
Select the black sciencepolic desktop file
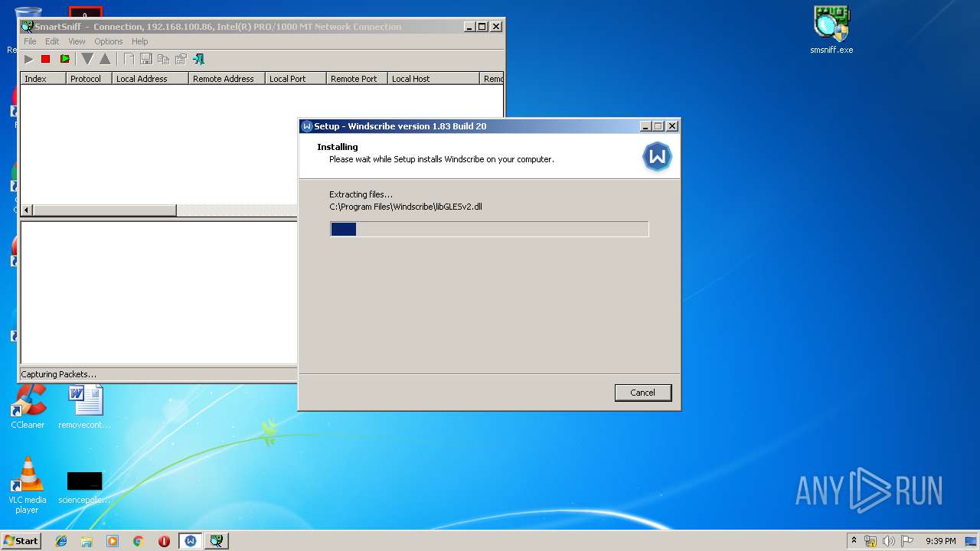[84, 487]
